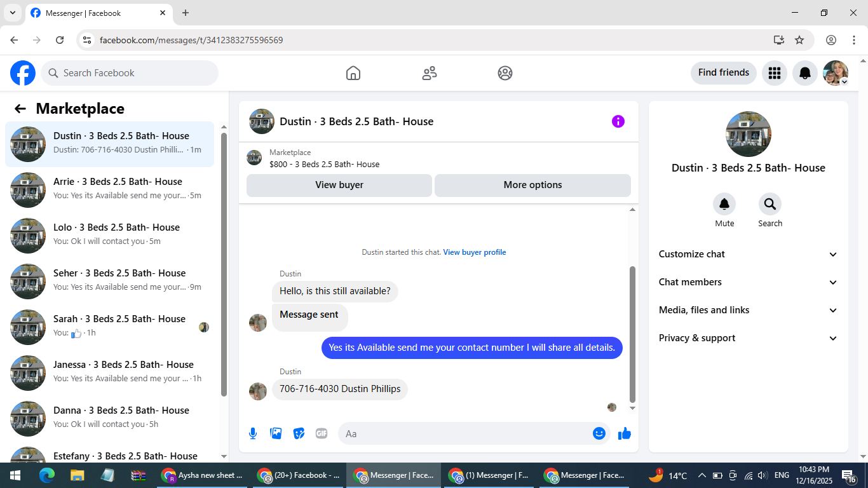This screenshot has height=488, width=868.
Task: Click the Search Facebook field
Action: pyautogui.click(x=130, y=73)
